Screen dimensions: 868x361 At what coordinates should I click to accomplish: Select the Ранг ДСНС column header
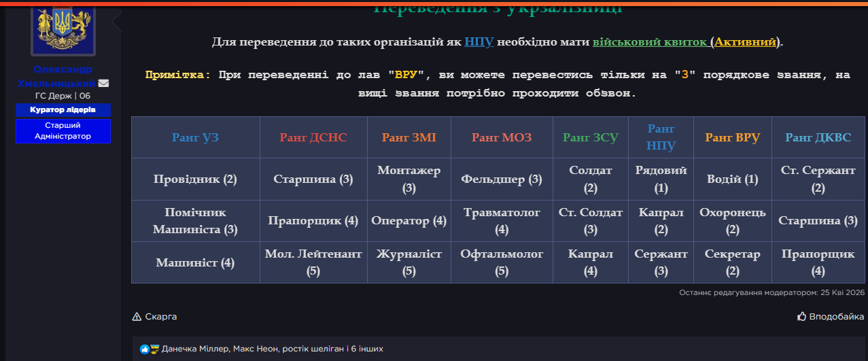pyautogui.click(x=313, y=137)
